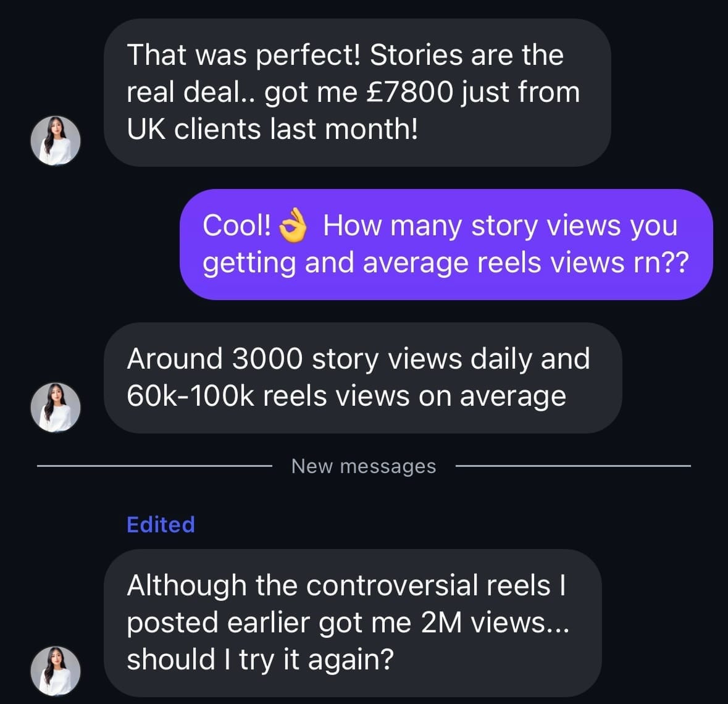Select the purple "Cool!" sent message bubble

[446, 245]
